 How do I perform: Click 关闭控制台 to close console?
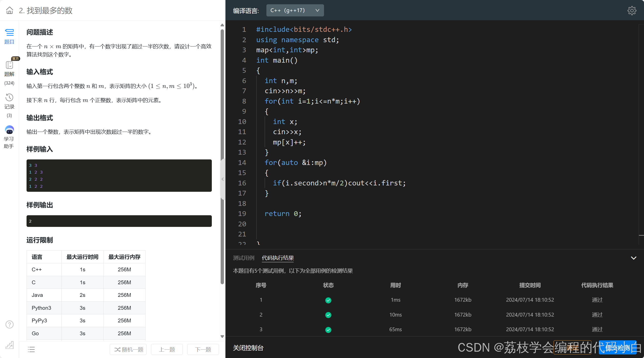248,348
